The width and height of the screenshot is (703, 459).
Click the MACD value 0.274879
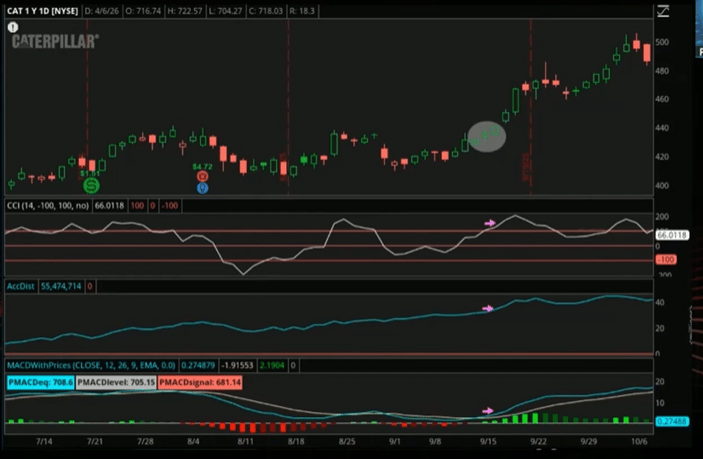[198, 365]
